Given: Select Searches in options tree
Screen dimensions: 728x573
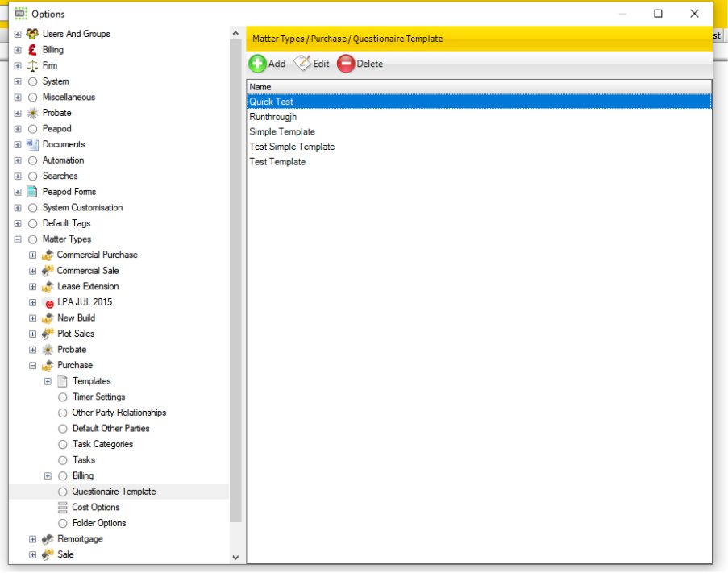Looking at the screenshot, I should point(60,176).
